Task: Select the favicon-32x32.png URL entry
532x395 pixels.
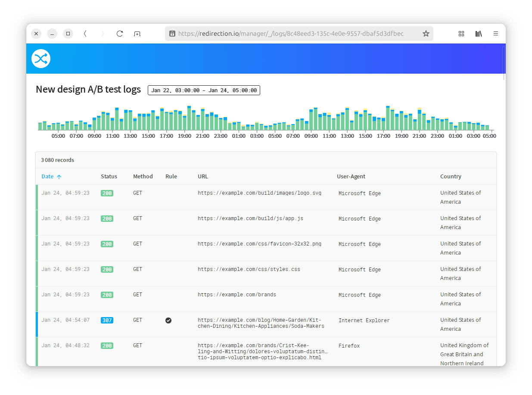Action: (x=260, y=244)
